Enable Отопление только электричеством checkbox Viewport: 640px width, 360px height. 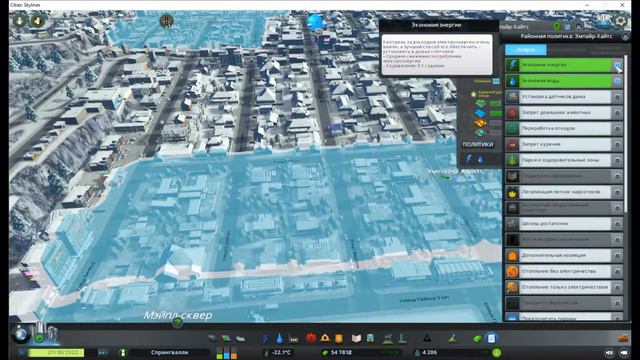pyautogui.click(x=617, y=287)
